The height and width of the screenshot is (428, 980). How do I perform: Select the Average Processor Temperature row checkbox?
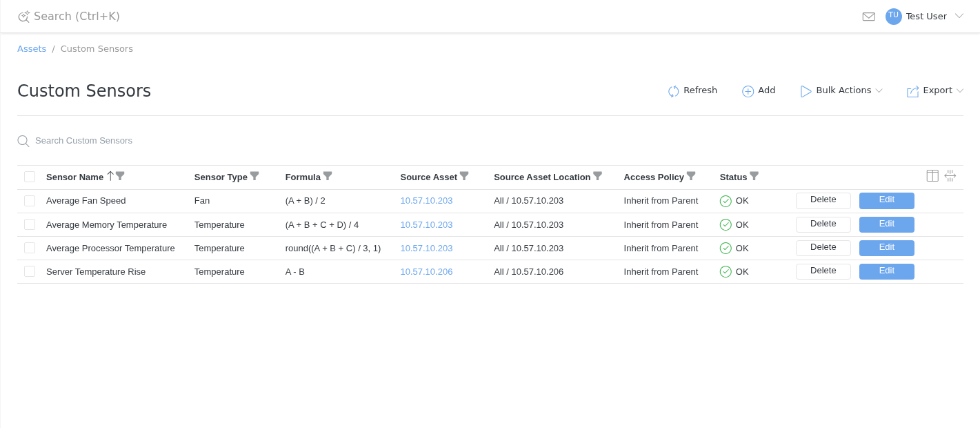tap(30, 248)
